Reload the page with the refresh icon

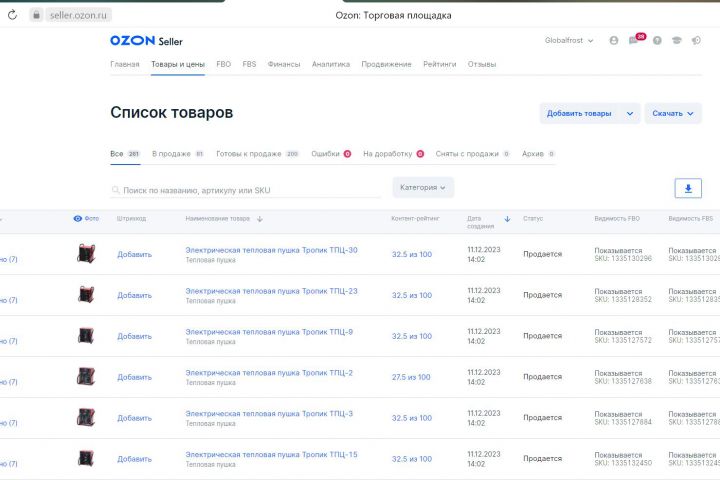pos(12,15)
